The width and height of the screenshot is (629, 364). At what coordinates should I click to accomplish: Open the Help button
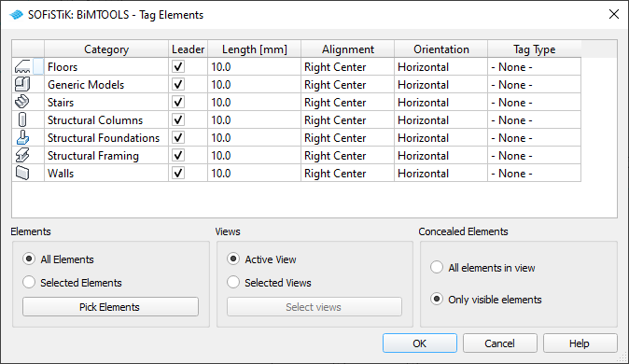tap(580, 343)
